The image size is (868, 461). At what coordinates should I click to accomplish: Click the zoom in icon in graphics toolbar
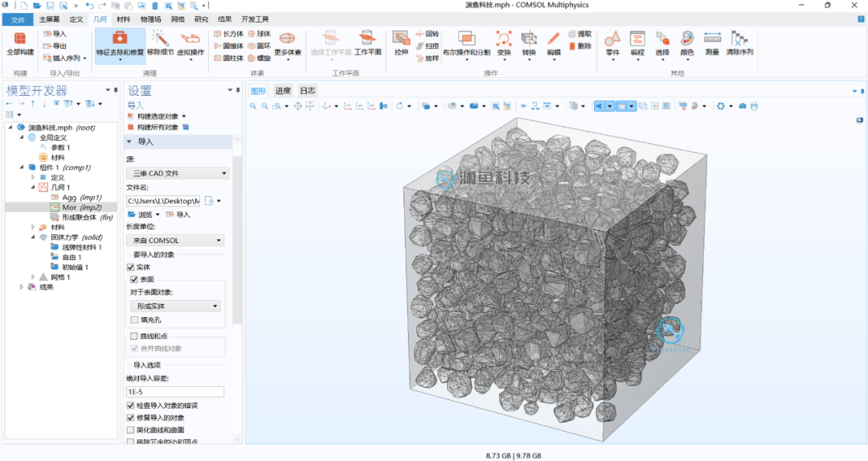point(253,106)
